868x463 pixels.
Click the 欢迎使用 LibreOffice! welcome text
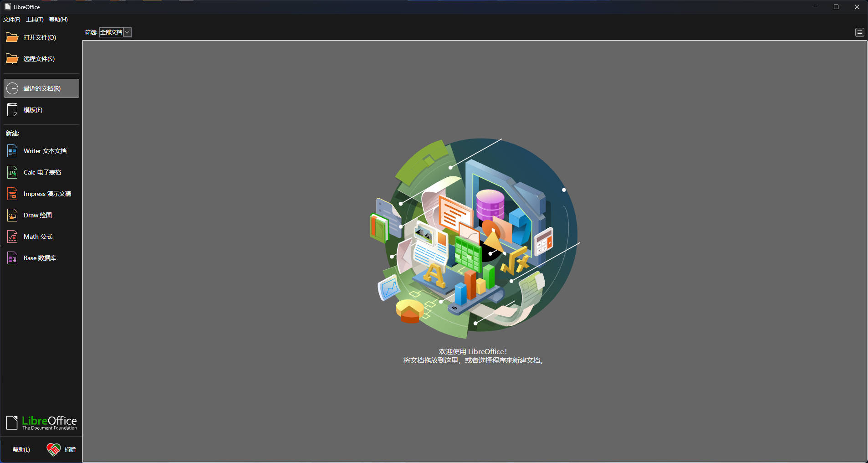click(473, 352)
